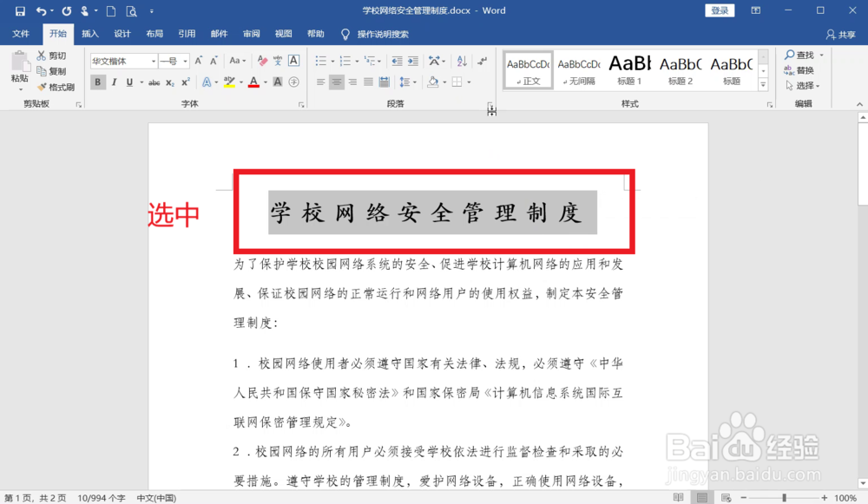Image resolution: width=868 pixels, height=504 pixels.
Task: Apply bold formatting with the B icon
Action: tap(96, 82)
